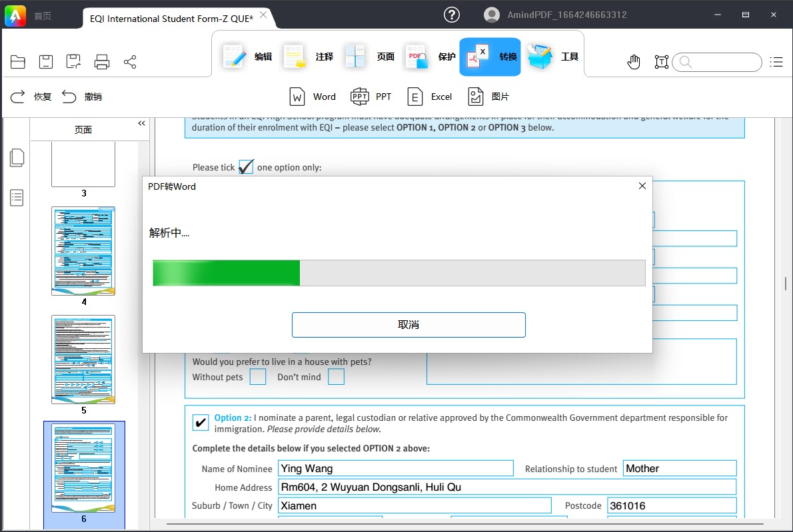Select the hand pan tool

coord(634,62)
